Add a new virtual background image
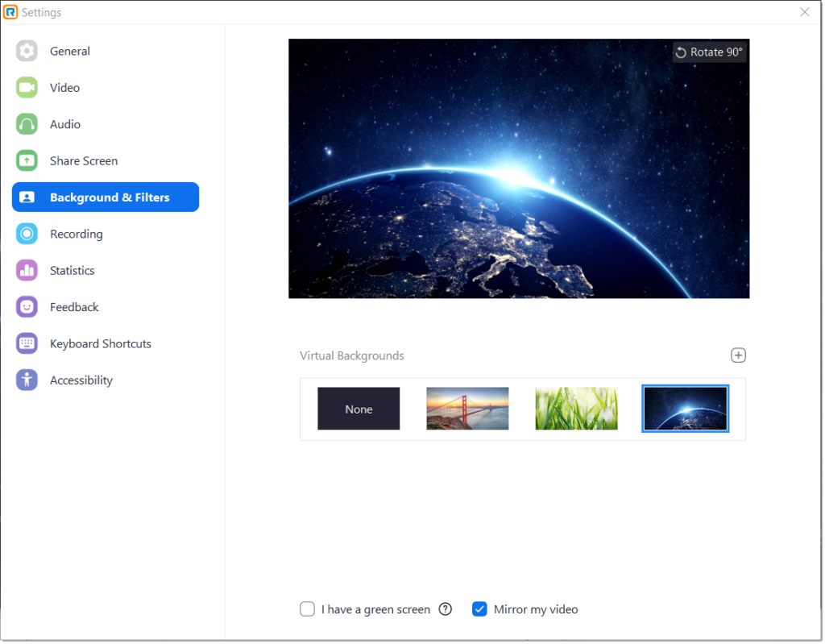Viewport: 825px width, 644px height. coord(738,355)
